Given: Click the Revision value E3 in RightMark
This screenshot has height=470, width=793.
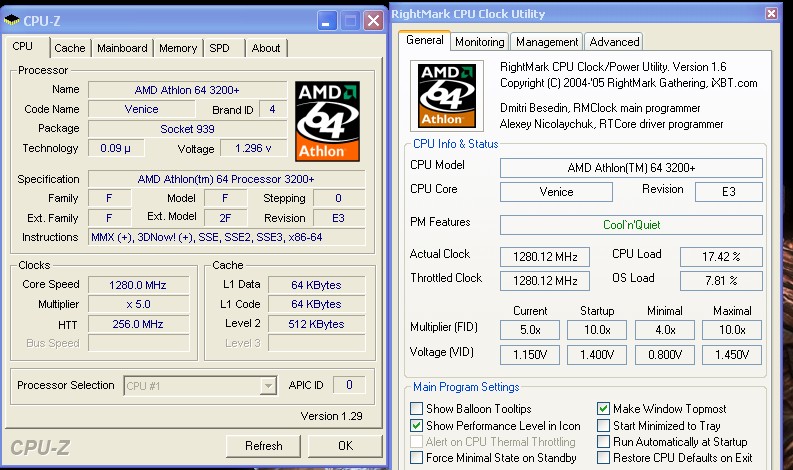Looking at the screenshot, I should pos(729,192).
